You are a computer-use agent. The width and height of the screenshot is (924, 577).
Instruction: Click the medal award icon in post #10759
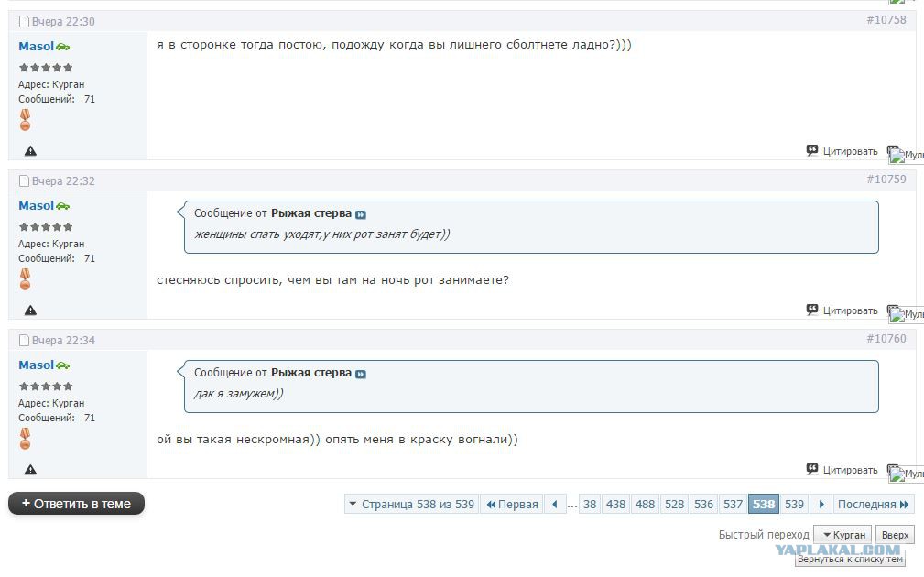coord(25,278)
